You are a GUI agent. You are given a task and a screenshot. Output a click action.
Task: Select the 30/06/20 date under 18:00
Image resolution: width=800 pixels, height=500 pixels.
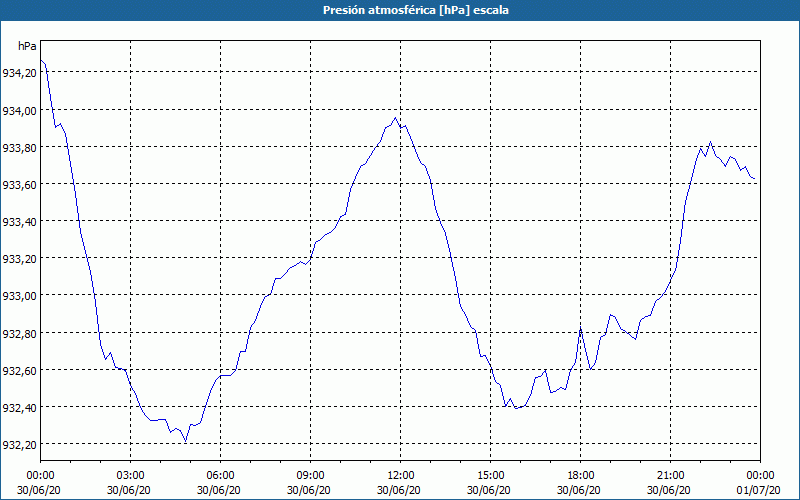(581, 490)
